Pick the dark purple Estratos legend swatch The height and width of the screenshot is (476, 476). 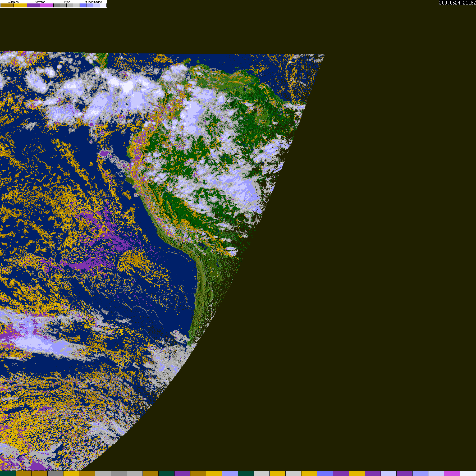point(34,6)
